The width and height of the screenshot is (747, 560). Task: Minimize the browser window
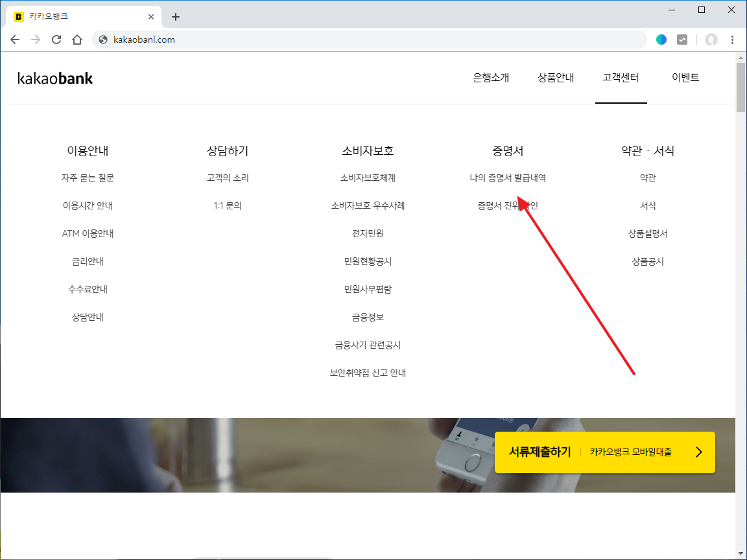[x=672, y=10]
